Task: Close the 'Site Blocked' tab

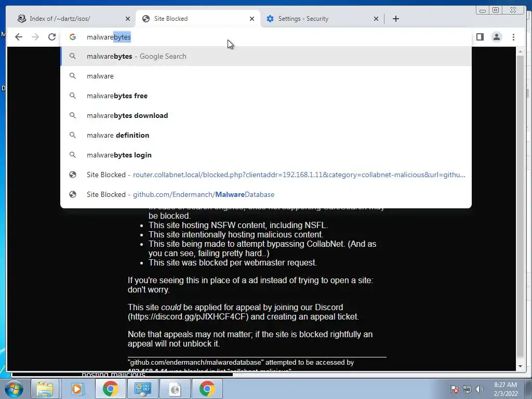Action: point(252,19)
